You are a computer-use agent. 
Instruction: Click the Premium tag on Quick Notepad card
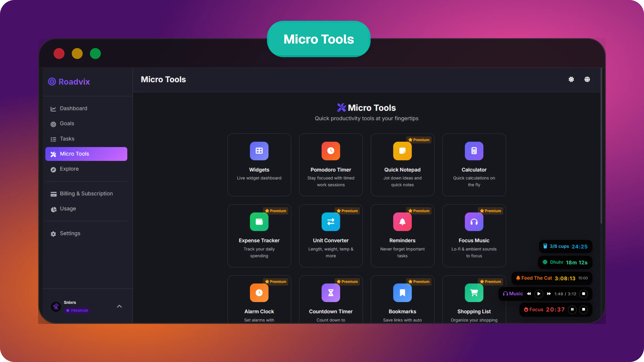419,140
